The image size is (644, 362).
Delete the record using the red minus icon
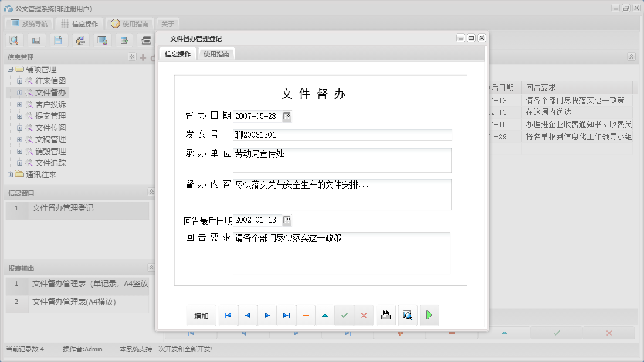coord(305,315)
